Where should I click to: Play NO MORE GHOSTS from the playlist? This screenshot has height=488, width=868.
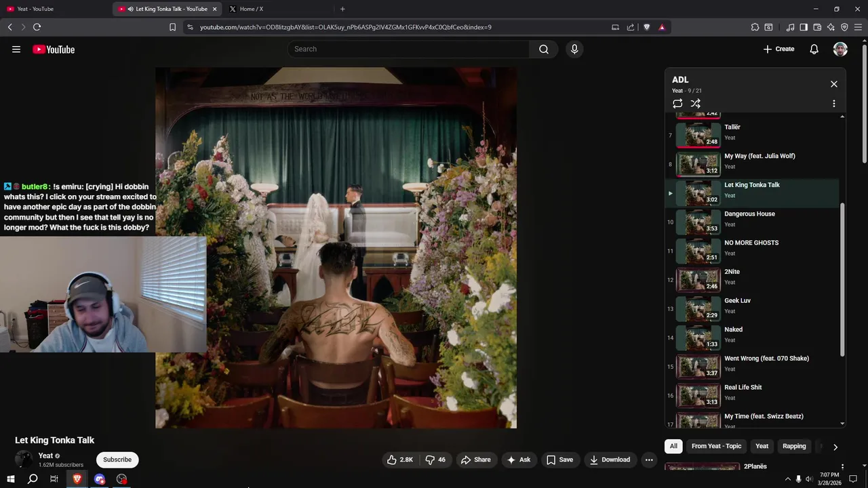coord(753,250)
